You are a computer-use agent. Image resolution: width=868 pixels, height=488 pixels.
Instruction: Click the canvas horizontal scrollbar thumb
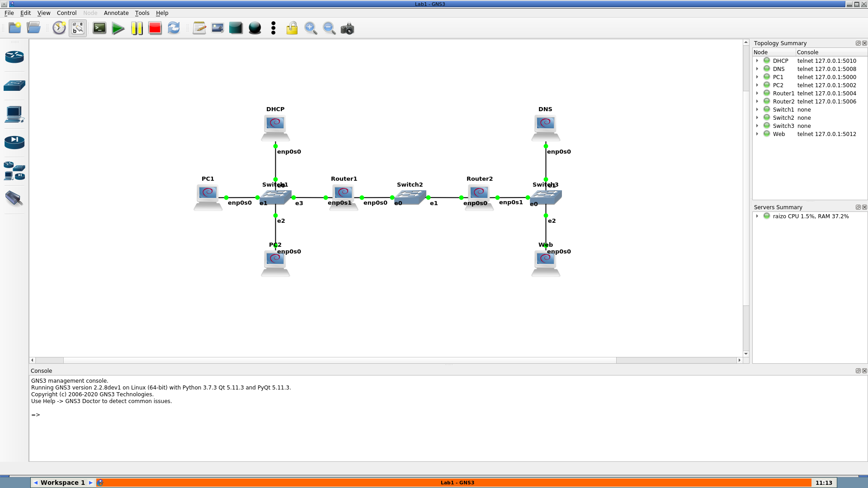pos(339,360)
